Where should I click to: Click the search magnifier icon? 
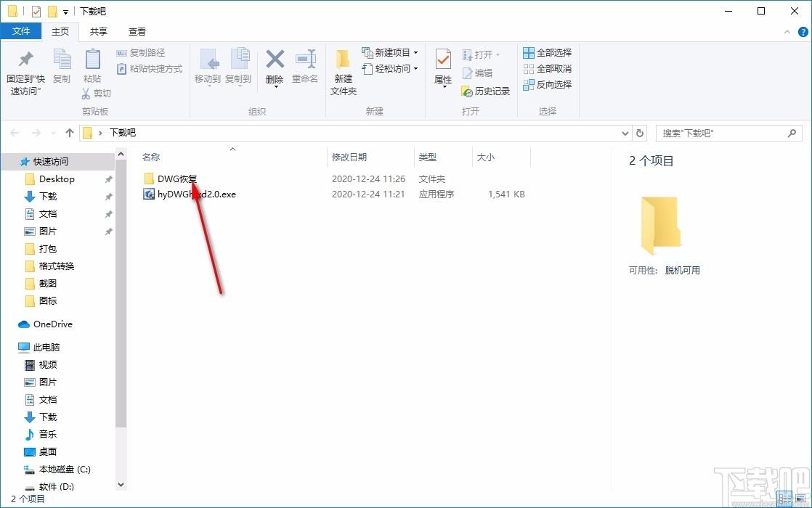[792, 134]
